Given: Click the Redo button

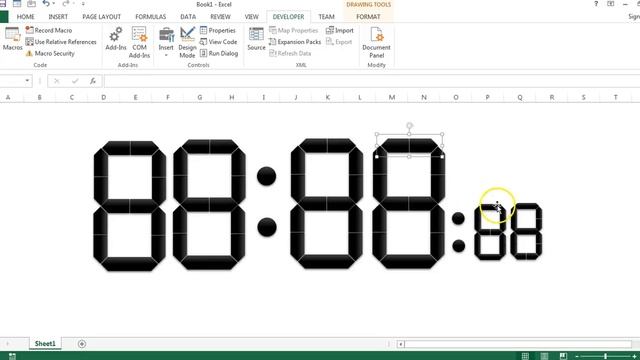Looking at the screenshot, I should [x=65, y=4].
